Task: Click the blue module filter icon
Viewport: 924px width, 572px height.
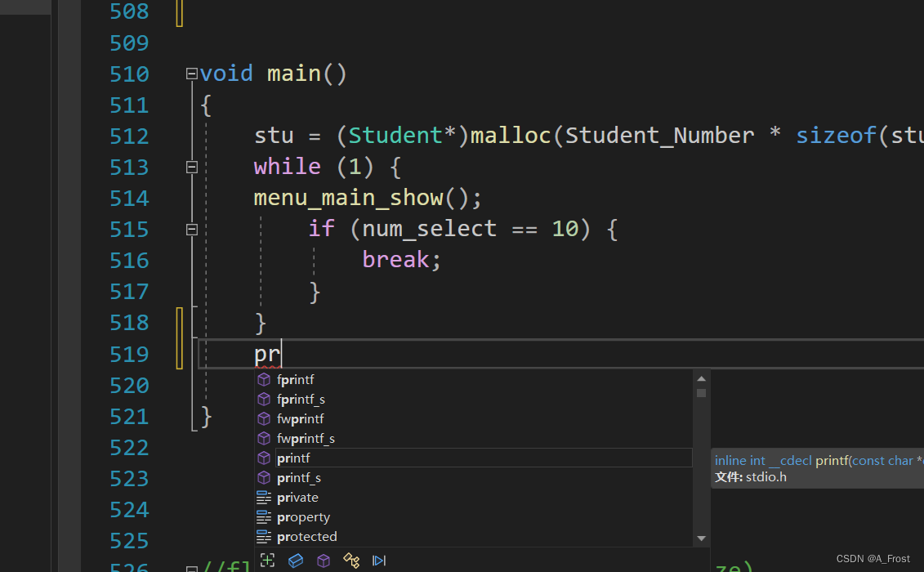Action: pos(296,561)
